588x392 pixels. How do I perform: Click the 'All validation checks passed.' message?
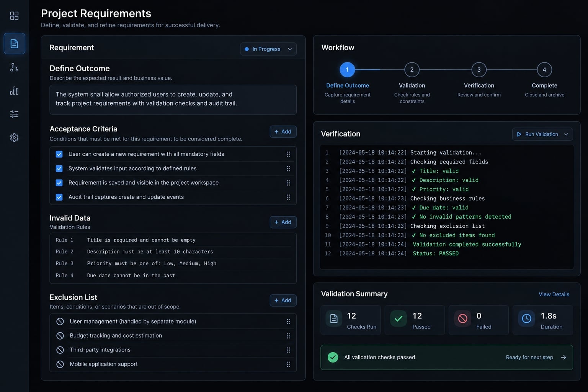(x=380, y=358)
